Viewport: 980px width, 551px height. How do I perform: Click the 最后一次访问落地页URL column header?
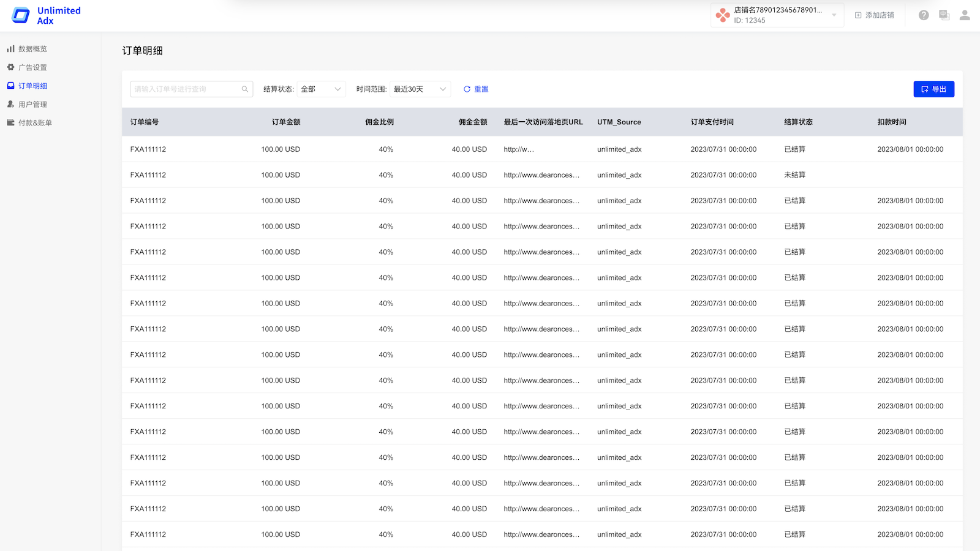(543, 122)
